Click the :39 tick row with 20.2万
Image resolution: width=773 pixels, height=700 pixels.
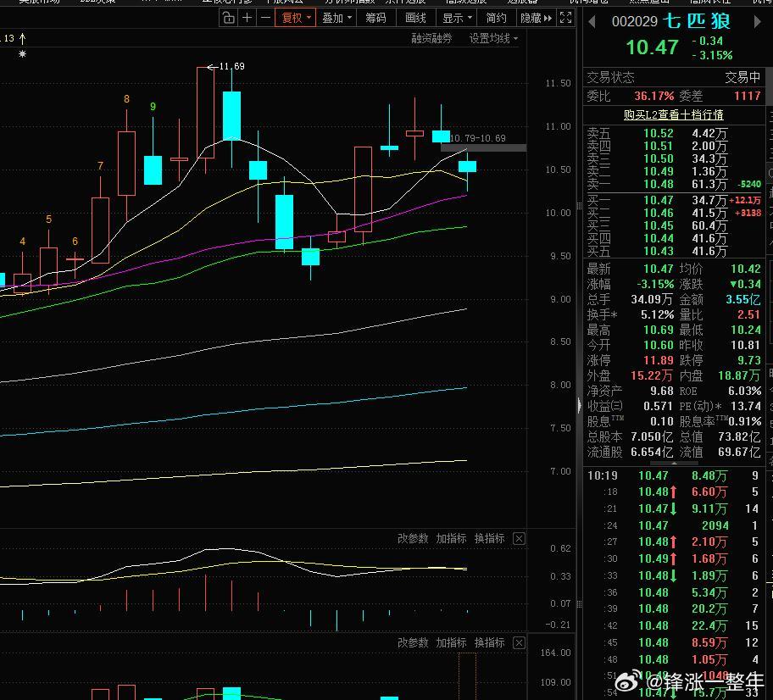674,608
